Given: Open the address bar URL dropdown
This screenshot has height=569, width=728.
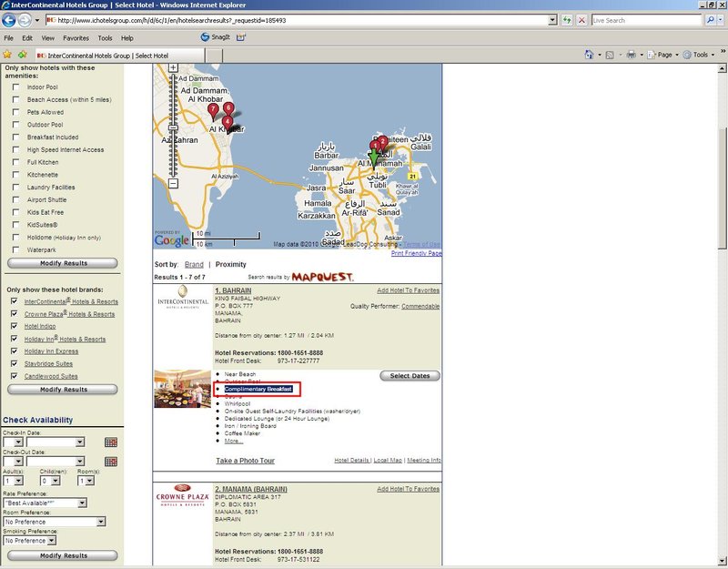Looking at the screenshot, I should point(552,20).
